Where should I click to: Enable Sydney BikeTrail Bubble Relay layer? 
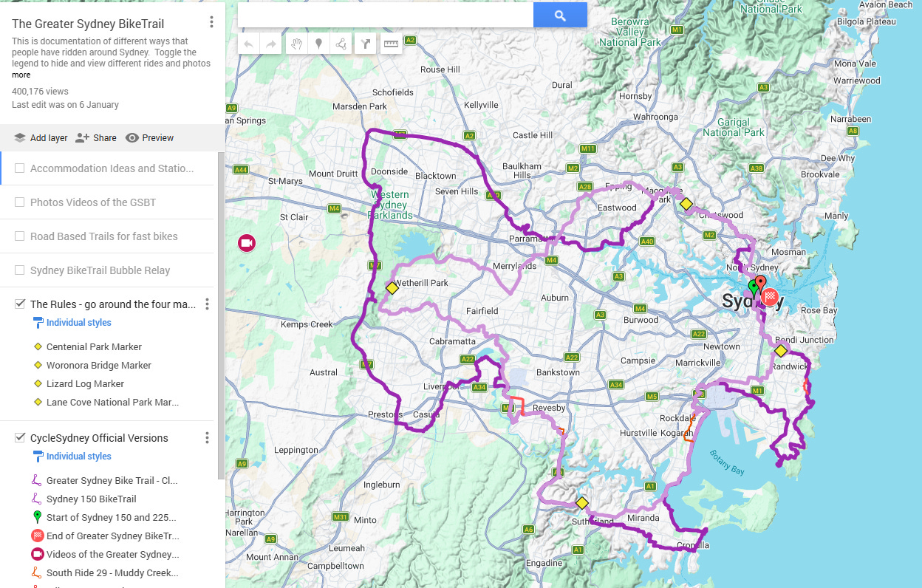[20, 270]
